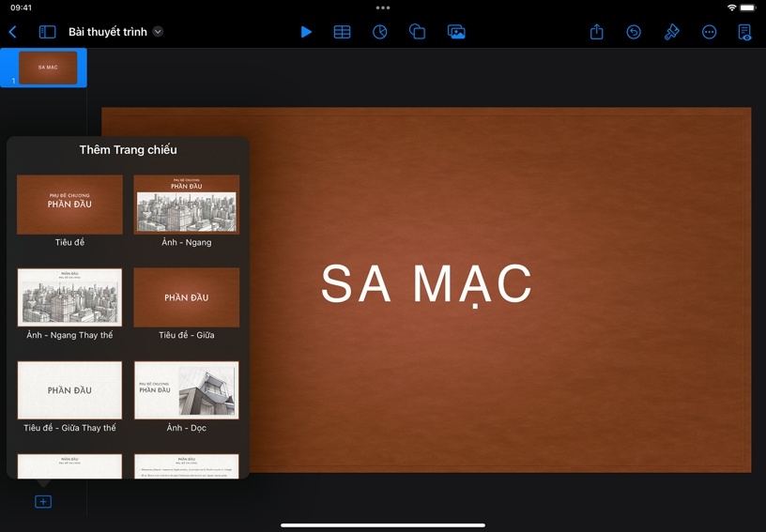Viewport: 766px width, 532px height.
Task: Open the media insert button
Action: (456, 32)
